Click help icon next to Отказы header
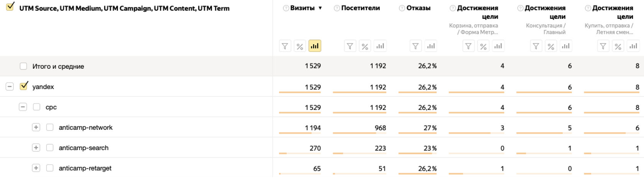Viewport: 644px width, 182px height. coord(402,8)
